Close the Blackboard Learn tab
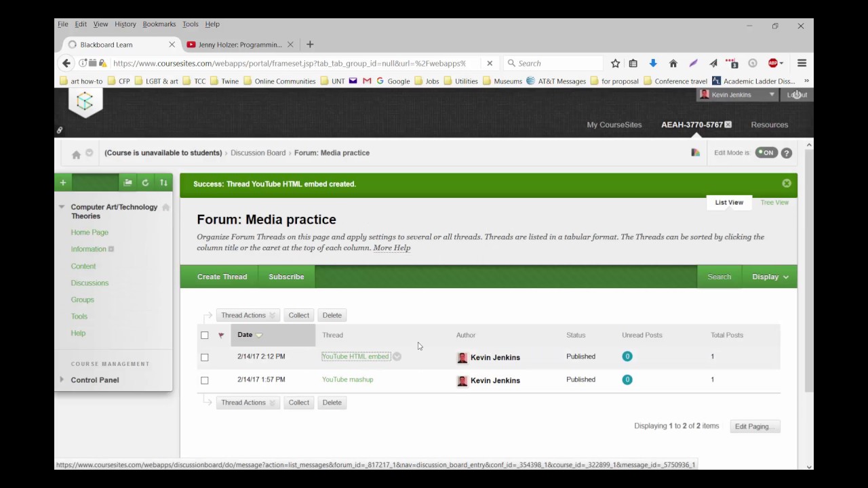The height and width of the screenshot is (488, 868). click(172, 45)
